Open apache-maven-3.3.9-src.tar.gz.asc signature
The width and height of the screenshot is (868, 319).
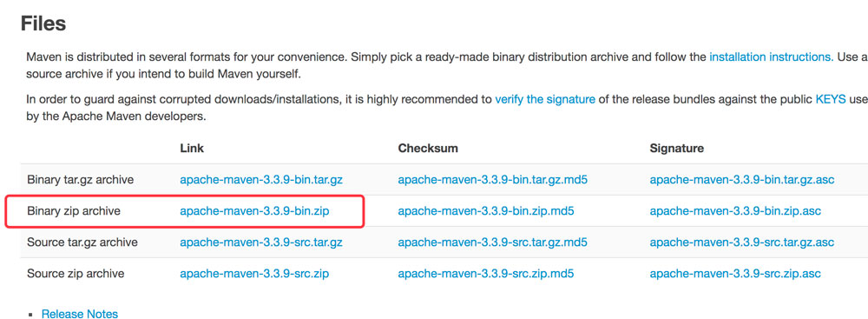(742, 243)
